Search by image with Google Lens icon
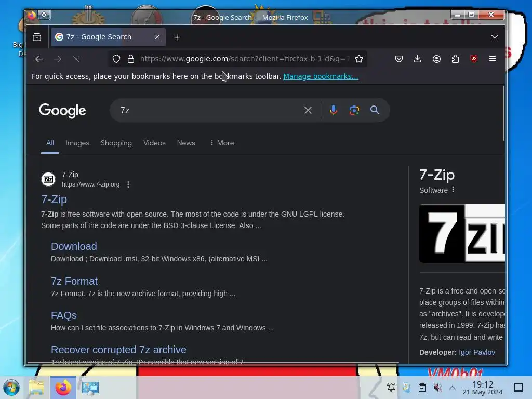The height and width of the screenshot is (399, 532). 354,110
